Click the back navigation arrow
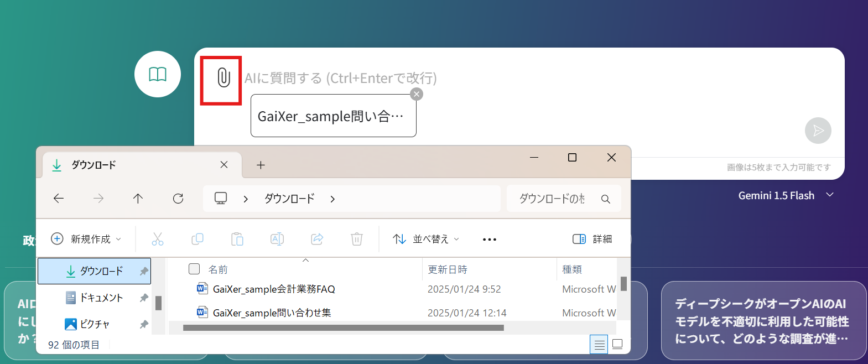This screenshot has width=868, height=364. pos(59,199)
